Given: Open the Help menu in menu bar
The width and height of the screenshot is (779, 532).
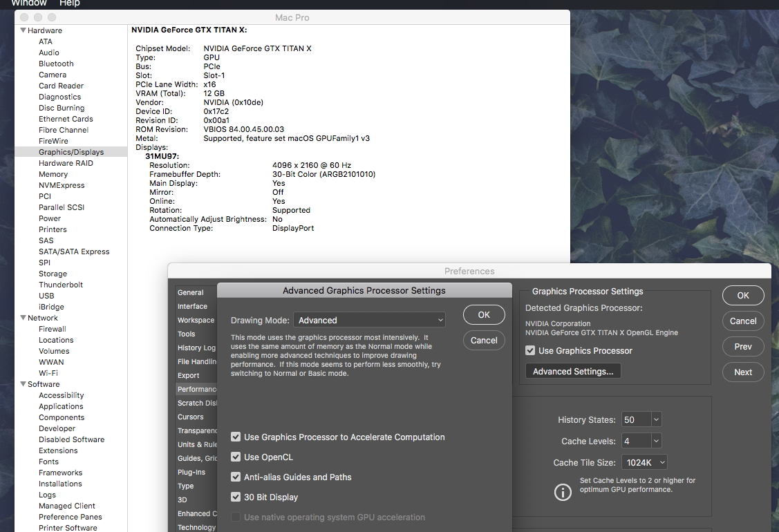Looking at the screenshot, I should 70,3.
